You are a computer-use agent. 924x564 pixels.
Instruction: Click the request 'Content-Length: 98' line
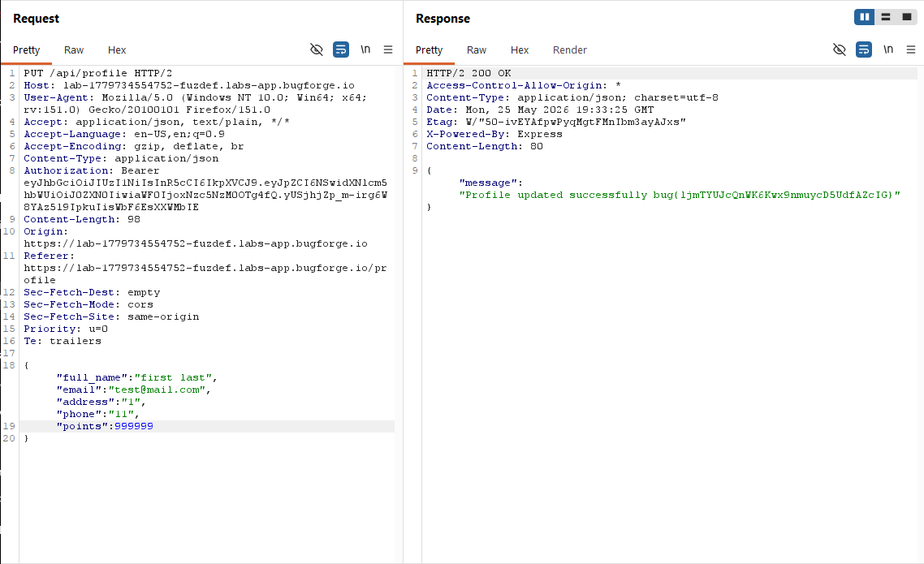pyautogui.click(x=82, y=219)
